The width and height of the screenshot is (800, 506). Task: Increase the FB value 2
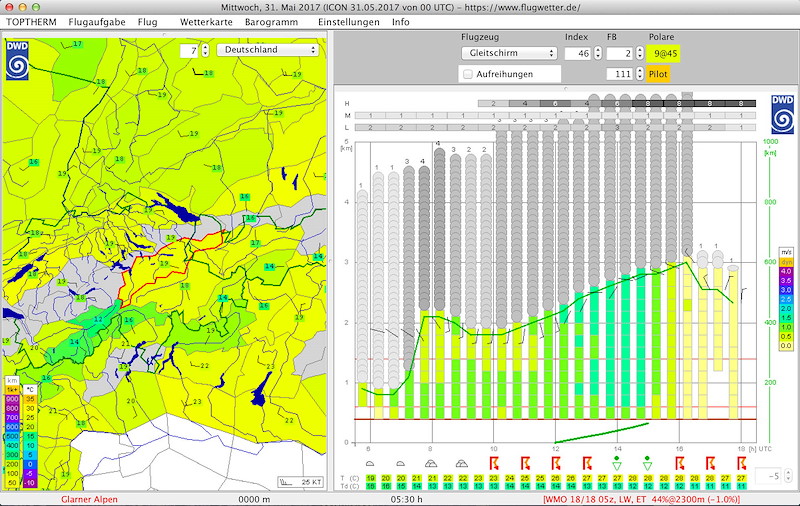(x=640, y=50)
